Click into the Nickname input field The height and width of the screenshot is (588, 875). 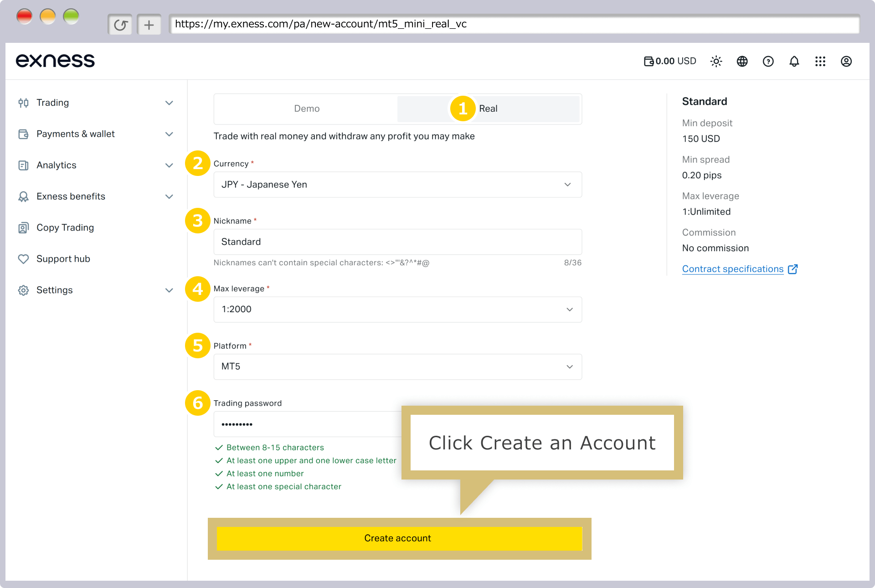[x=397, y=242]
